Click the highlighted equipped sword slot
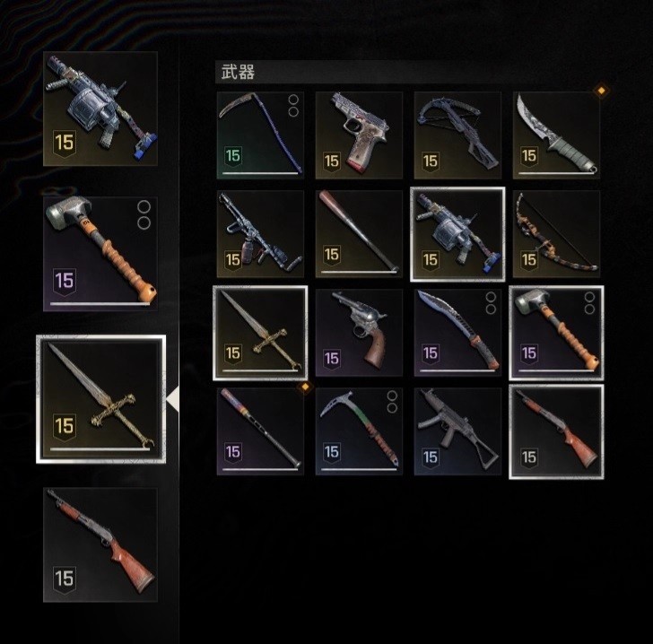Viewport: 653px width, 644px height. [x=101, y=399]
